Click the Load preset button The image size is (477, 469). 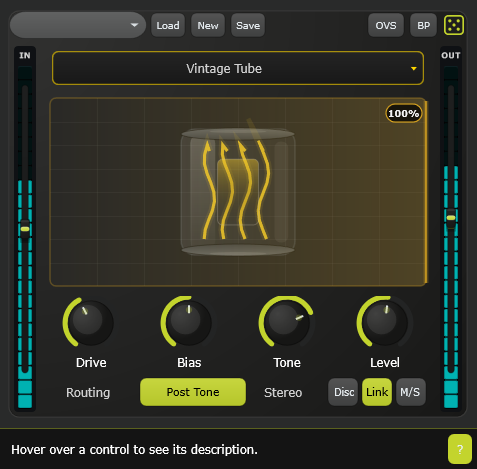pos(168,25)
